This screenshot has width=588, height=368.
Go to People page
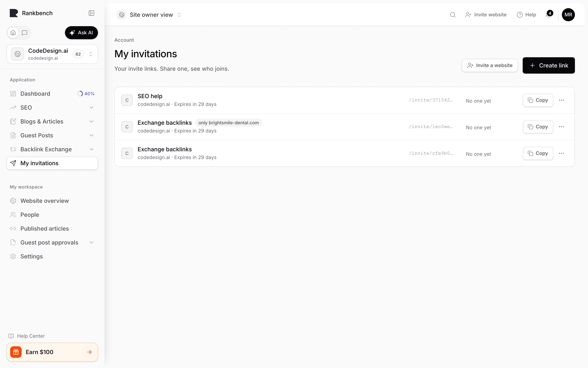[x=52, y=215]
